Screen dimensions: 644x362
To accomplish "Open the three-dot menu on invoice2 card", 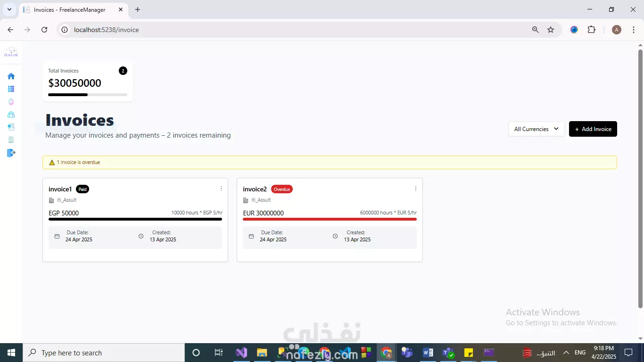I will [x=415, y=189].
